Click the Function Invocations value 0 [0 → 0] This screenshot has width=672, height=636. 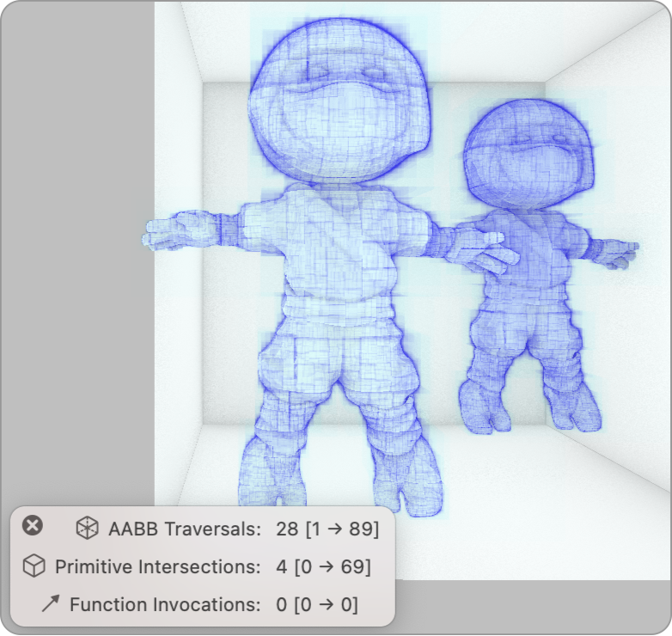317,604
